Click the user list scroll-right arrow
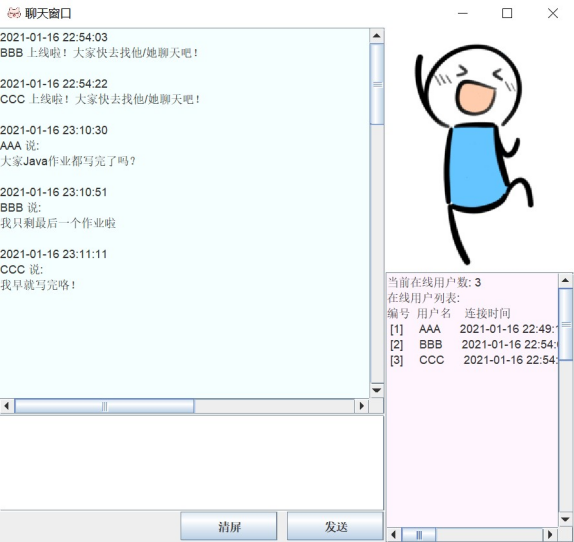 [550, 535]
